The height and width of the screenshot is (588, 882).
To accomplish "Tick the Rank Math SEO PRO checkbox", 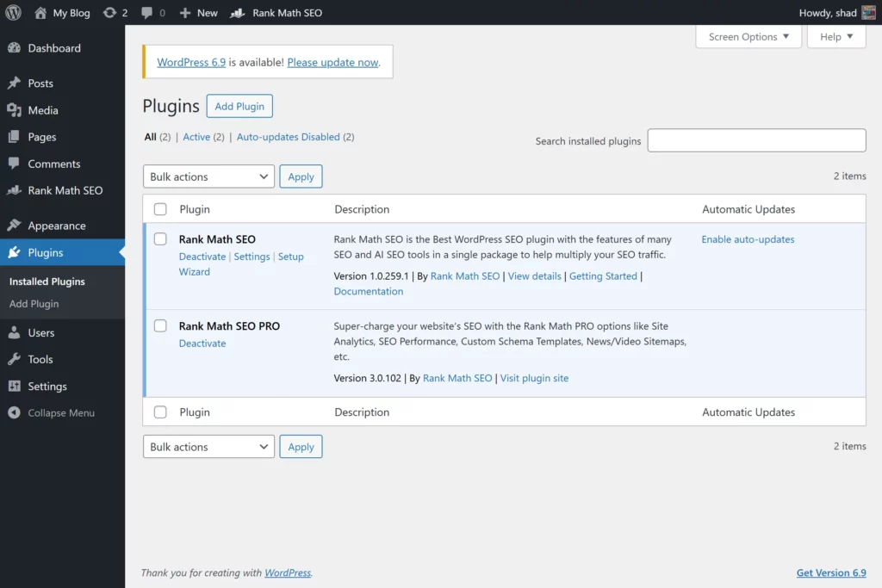I will tap(160, 326).
